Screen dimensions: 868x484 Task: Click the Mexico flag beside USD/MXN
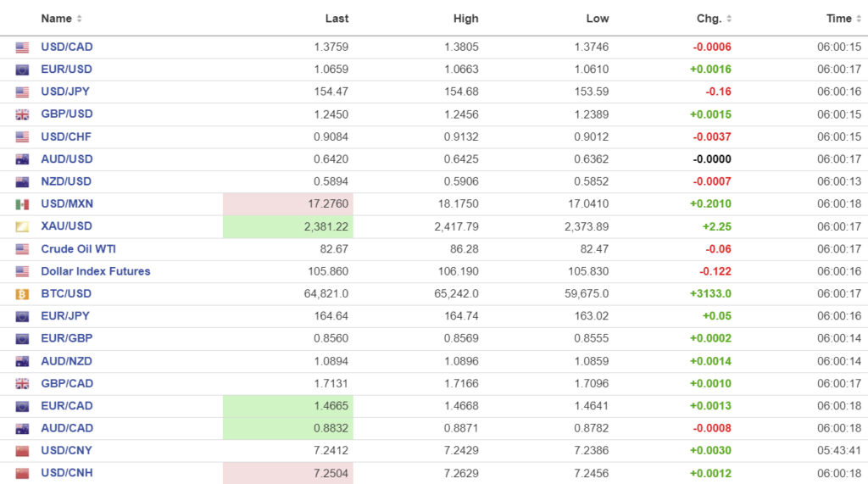pos(22,204)
